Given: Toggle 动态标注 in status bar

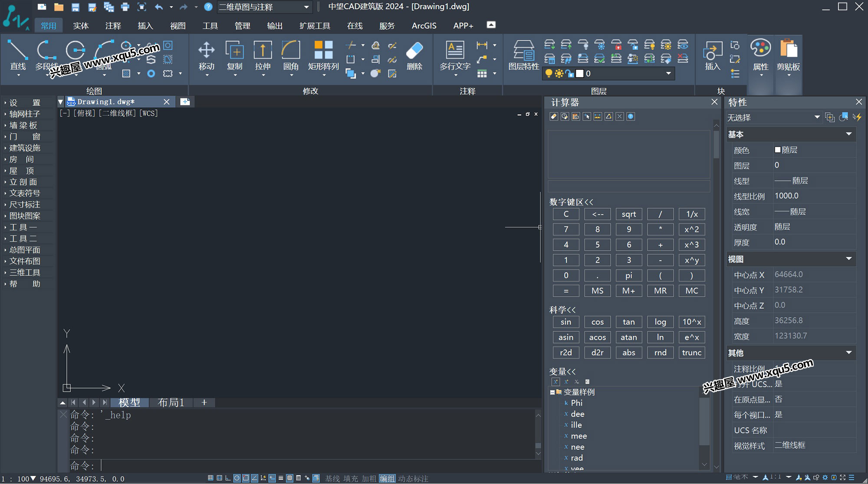Looking at the screenshot, I should tap(413, 478).
